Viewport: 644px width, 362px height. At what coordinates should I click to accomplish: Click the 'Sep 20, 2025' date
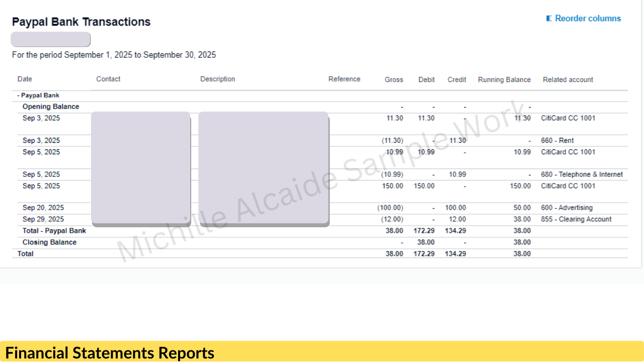click(x=43, y=208)
